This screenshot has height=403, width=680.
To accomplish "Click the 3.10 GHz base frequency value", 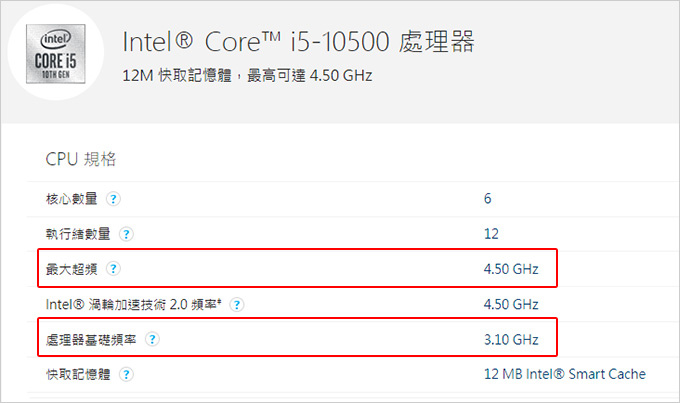I will 511,339.
